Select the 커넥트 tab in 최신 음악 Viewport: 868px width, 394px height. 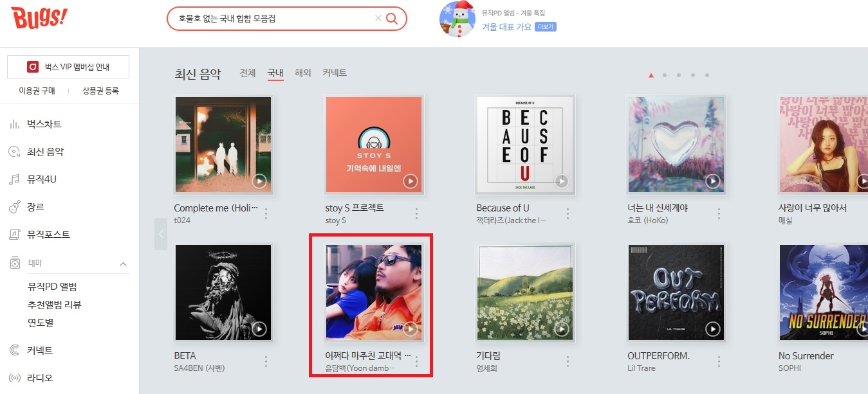point(335,73)
